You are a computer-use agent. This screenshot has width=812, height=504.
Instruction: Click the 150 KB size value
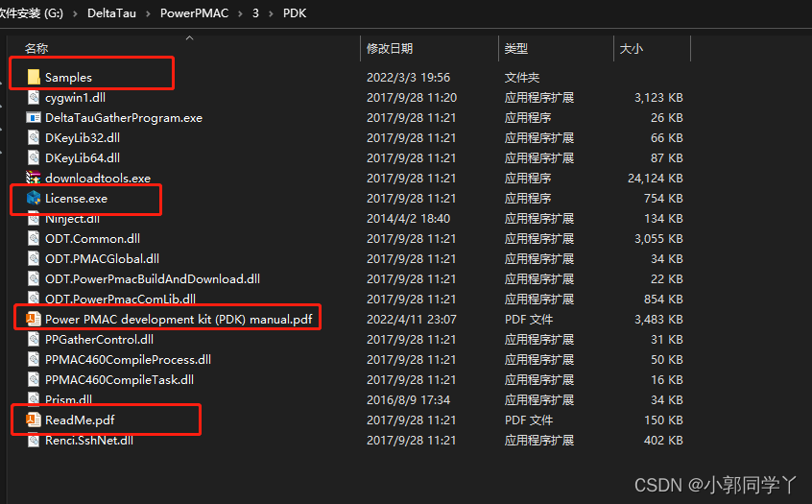(x=663, y=420)
